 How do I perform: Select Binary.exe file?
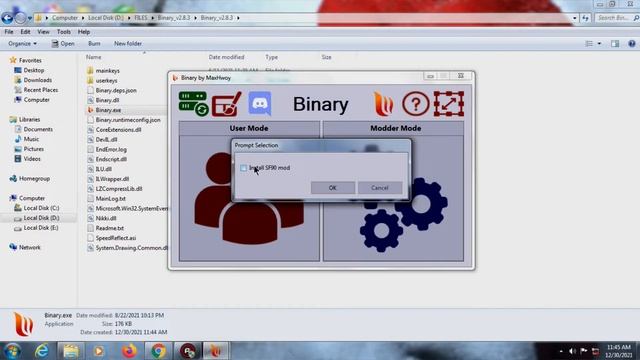click(108, 110)
